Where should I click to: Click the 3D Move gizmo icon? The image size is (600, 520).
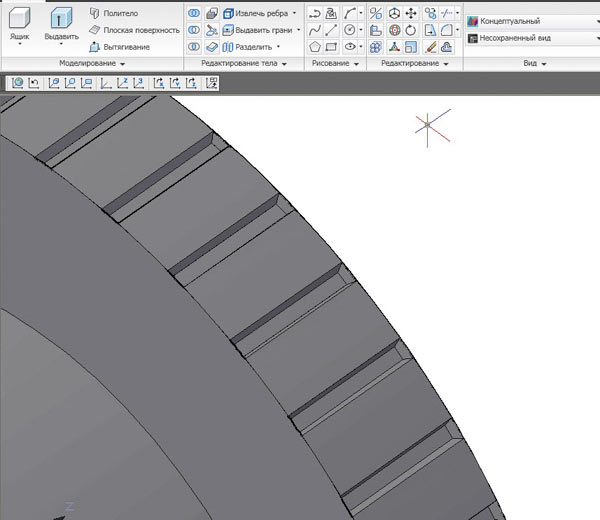pos(394,13)
